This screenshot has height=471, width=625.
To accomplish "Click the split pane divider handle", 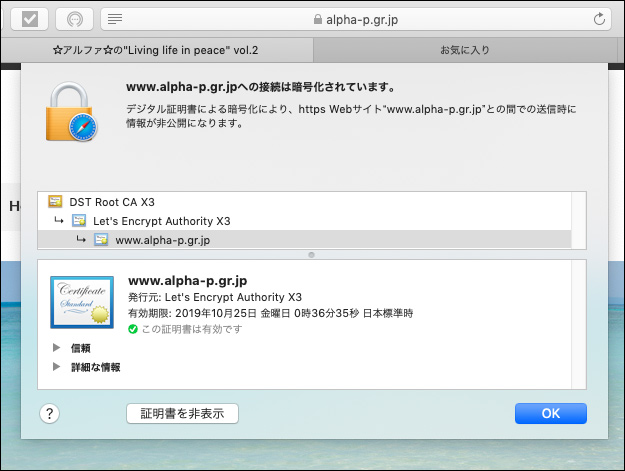I will tap(311, 255).
